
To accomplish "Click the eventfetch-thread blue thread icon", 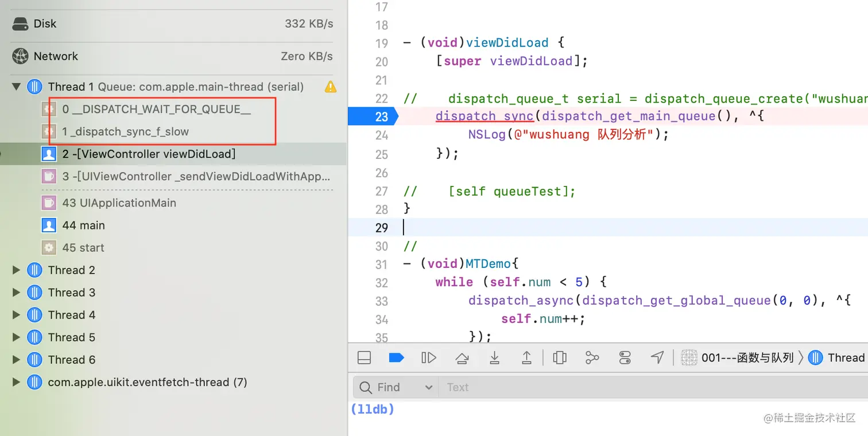I will click(x=34, y=382).
